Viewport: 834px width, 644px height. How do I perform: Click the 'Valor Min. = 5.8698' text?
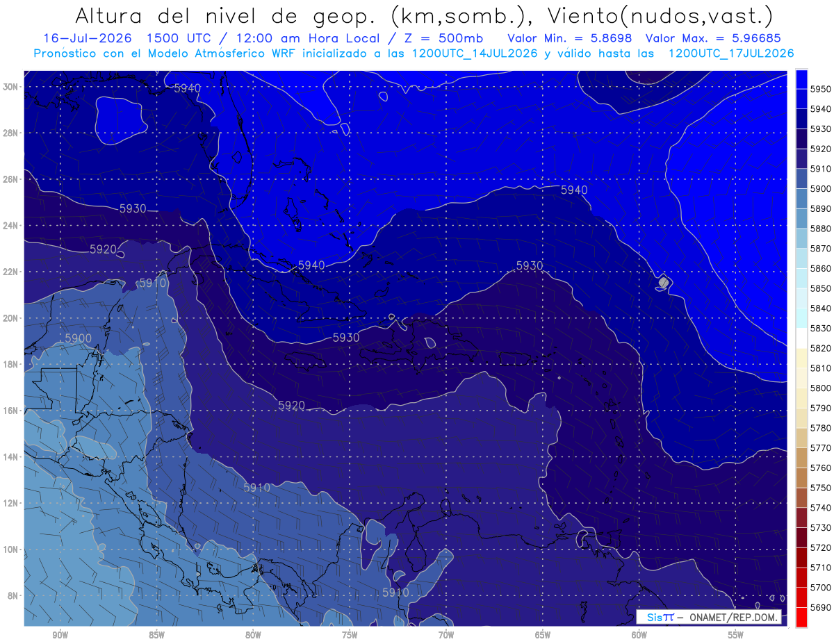tap(571, 38)
